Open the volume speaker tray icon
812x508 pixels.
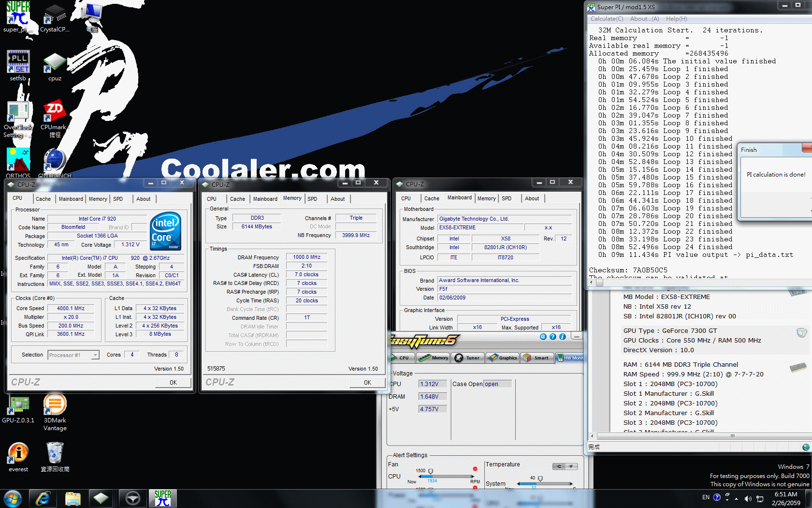748,498
